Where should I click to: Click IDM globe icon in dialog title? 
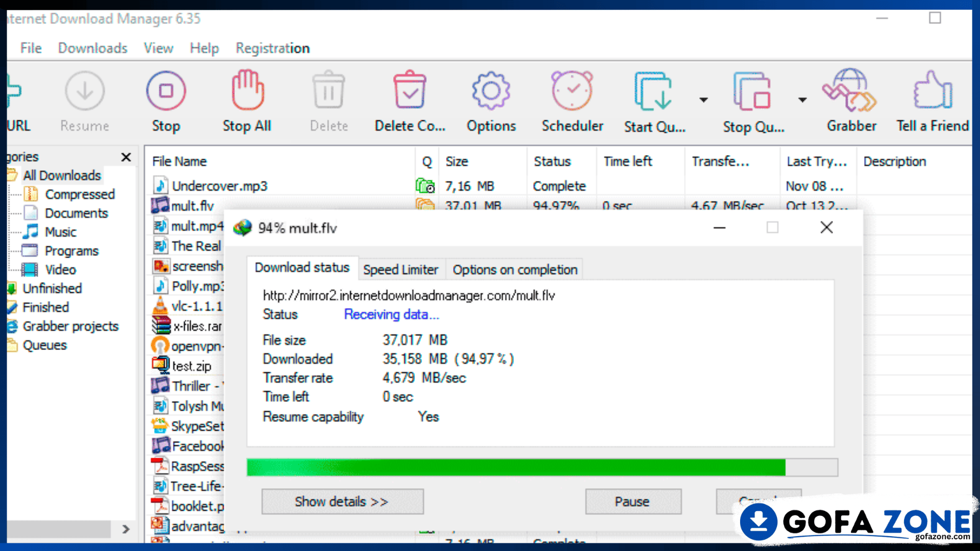pos(242,228)
